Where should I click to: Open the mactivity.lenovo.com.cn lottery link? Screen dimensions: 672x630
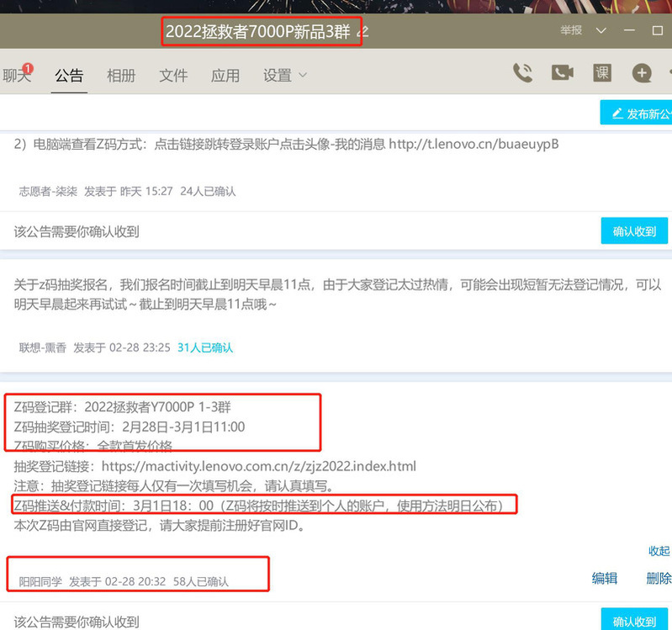pos(259,466)
